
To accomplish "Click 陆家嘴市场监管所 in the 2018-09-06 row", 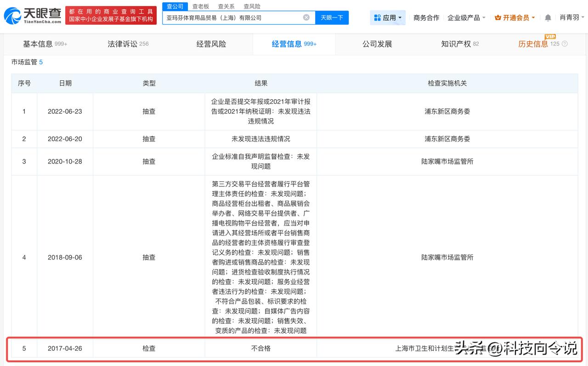I will pos(447,257).
